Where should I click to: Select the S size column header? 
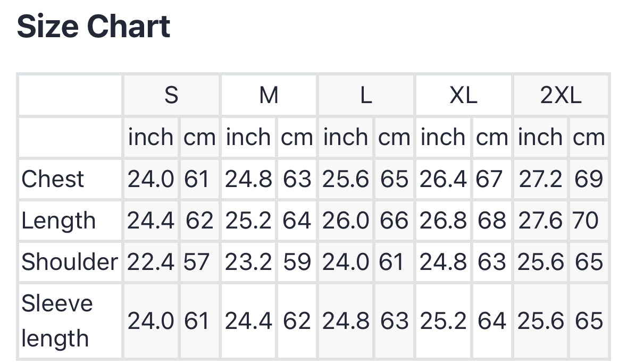[x=171, y=96]
